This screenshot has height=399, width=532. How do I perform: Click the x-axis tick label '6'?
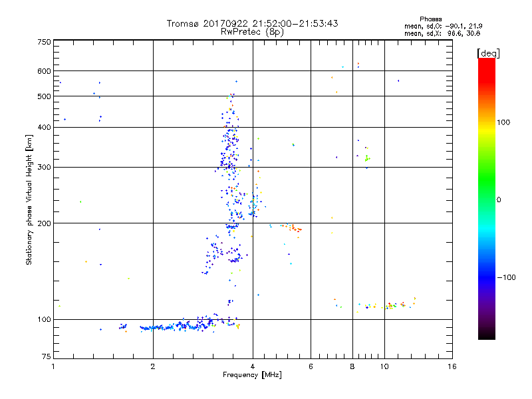click(x=311, y=366)
